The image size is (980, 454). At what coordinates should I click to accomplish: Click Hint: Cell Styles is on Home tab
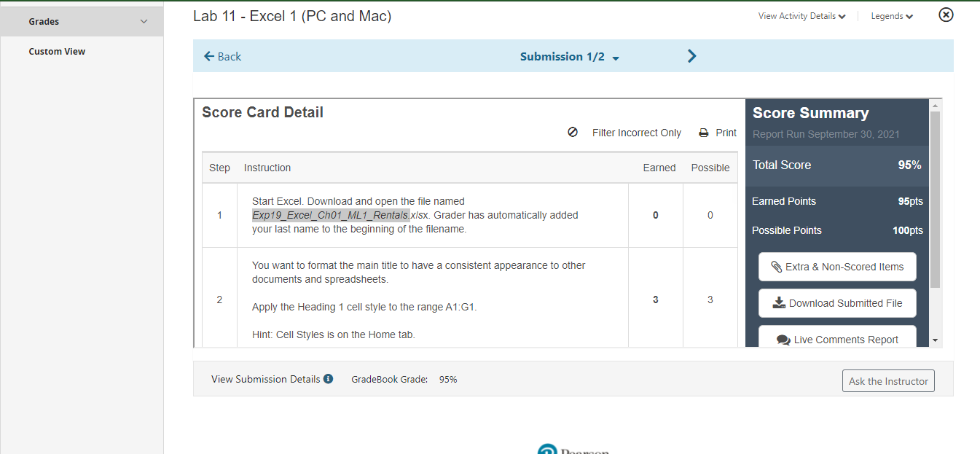[x=333, y=334]
